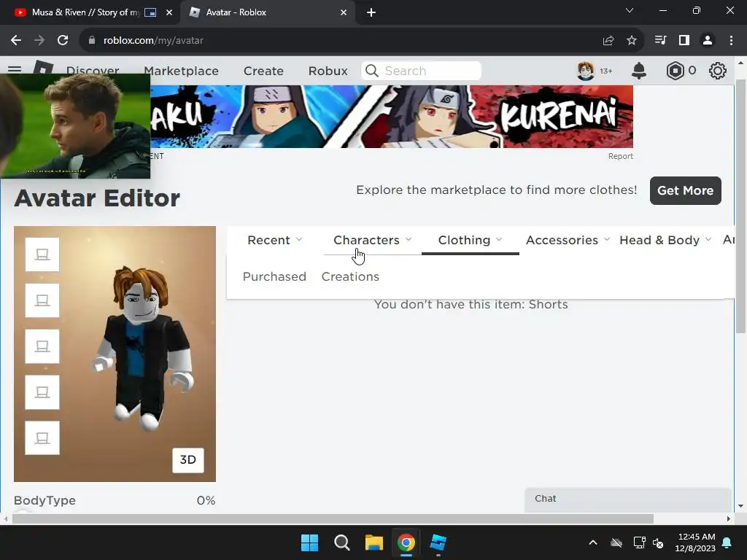The width and height of the screenshot is (747, 560).
Task: Expand the Characters dropdown
Action: click(373, 240)
